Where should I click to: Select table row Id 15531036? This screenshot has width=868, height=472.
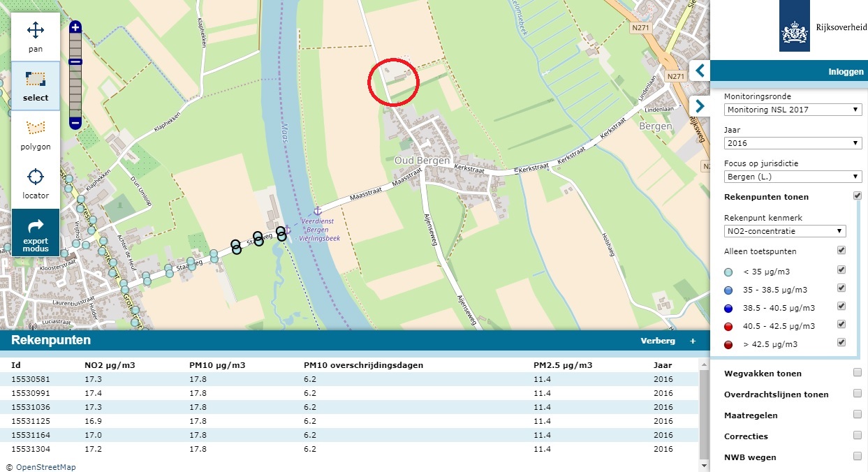[x=349, y=407]
